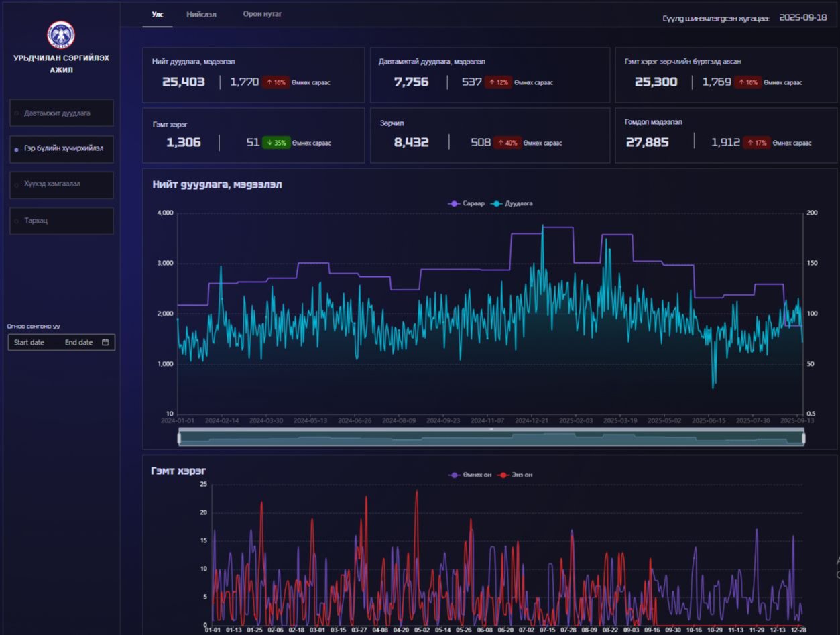Click the green 35% decrease badge
The width and height of the screenshot is (840, 635).
pos(276,142)
